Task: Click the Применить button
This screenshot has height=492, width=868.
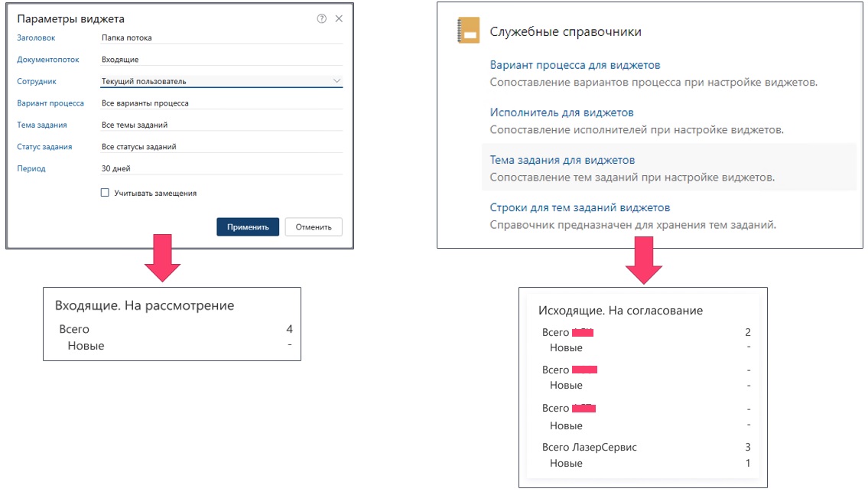Action: point(248,227)
